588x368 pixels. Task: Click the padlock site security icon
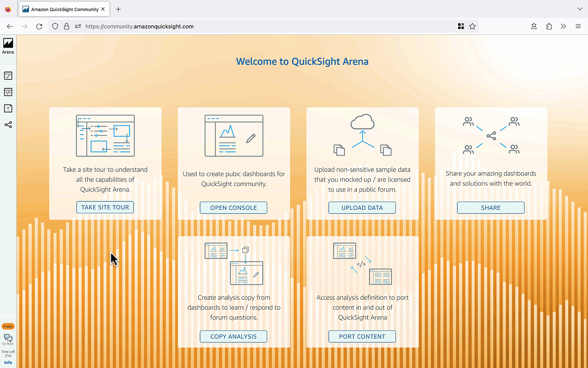[67, 26]
